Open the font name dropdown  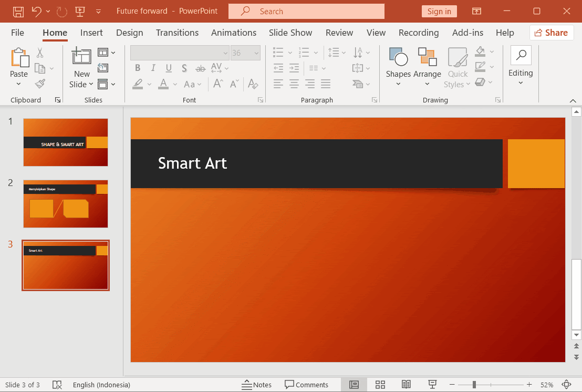(x=225, y=53)
